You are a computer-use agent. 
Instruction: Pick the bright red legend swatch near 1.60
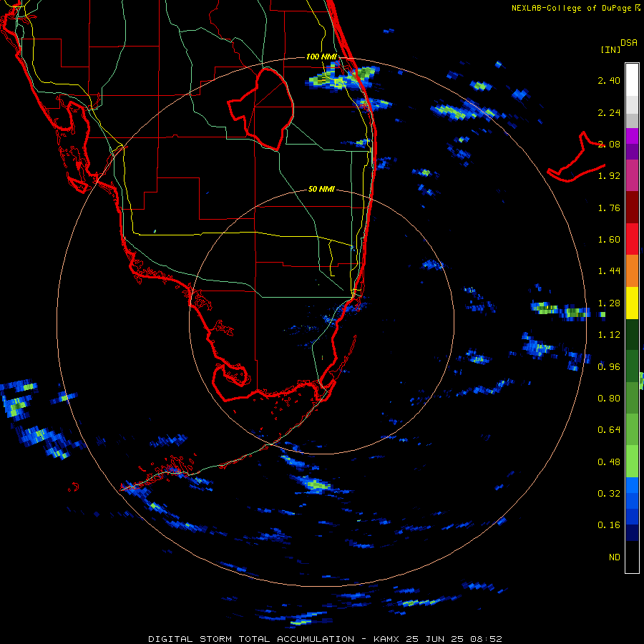click(632, 239)
